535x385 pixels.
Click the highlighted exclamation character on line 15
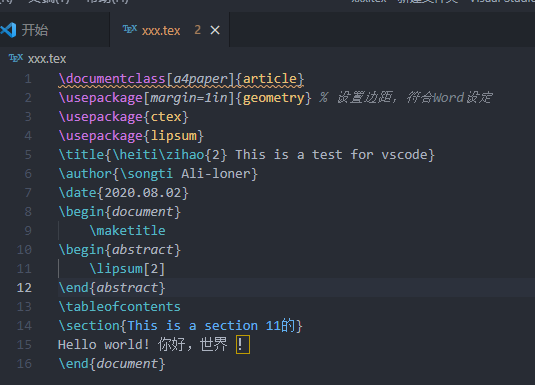pos(243,344)
